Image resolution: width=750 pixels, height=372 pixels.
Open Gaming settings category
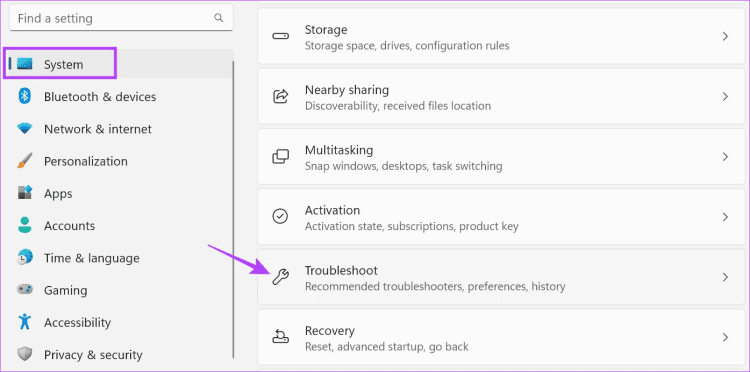click(x=66, y=290)
